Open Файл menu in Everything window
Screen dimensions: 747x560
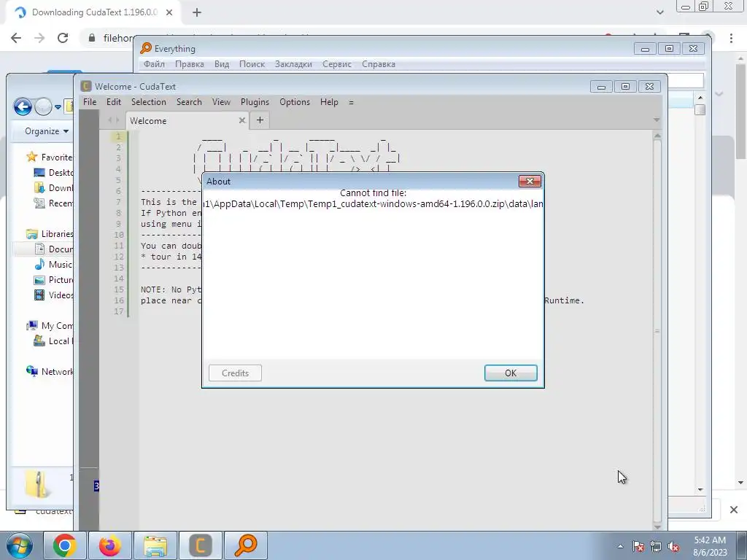154,64
